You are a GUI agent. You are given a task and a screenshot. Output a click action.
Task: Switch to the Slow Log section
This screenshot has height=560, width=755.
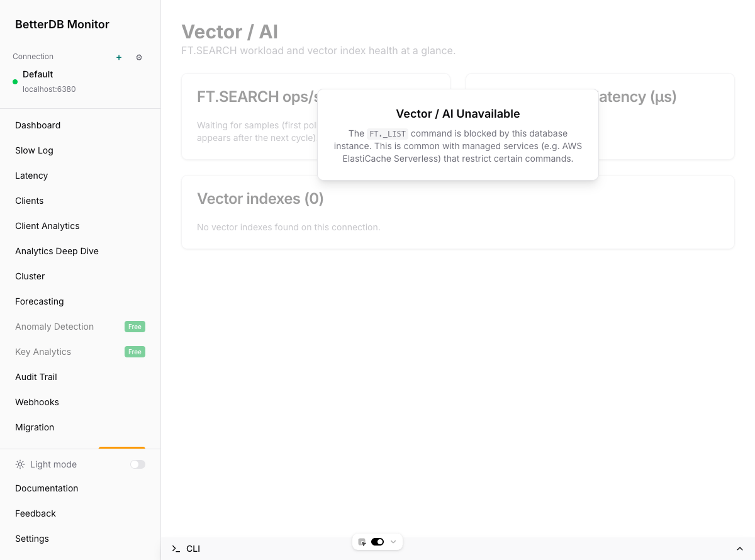click(34, 150)
